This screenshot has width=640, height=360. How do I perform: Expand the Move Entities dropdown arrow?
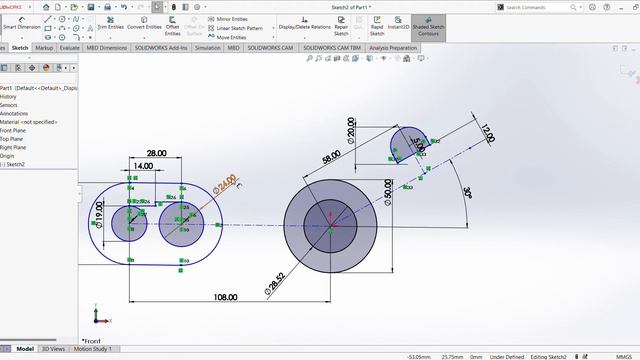coord(273,37)
